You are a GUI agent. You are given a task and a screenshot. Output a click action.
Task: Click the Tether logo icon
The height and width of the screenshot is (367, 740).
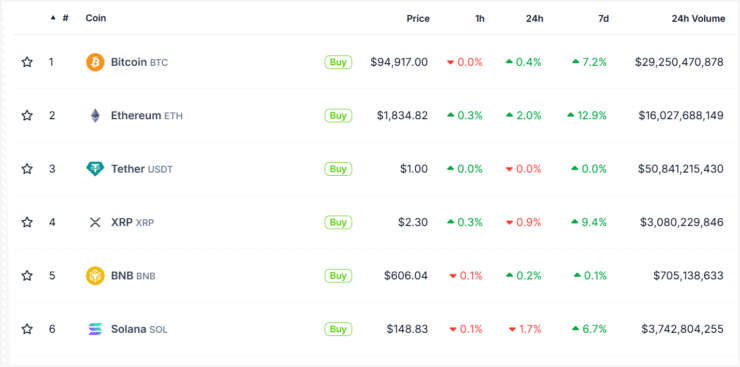click(95, 169)
